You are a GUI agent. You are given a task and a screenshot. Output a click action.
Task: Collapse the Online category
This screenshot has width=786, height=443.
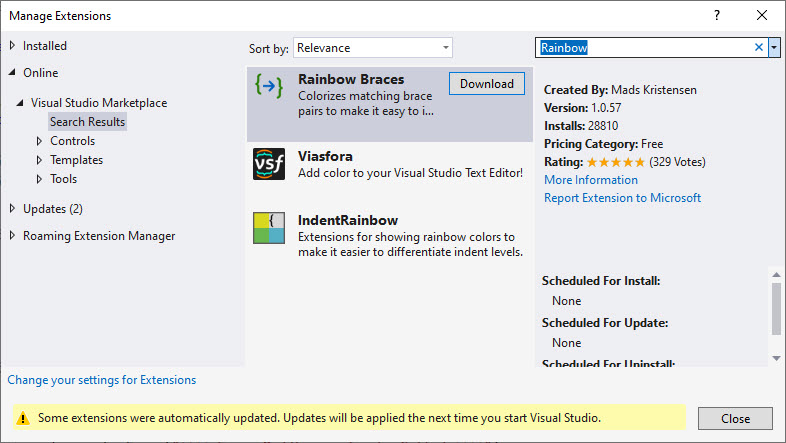[13, 73]
